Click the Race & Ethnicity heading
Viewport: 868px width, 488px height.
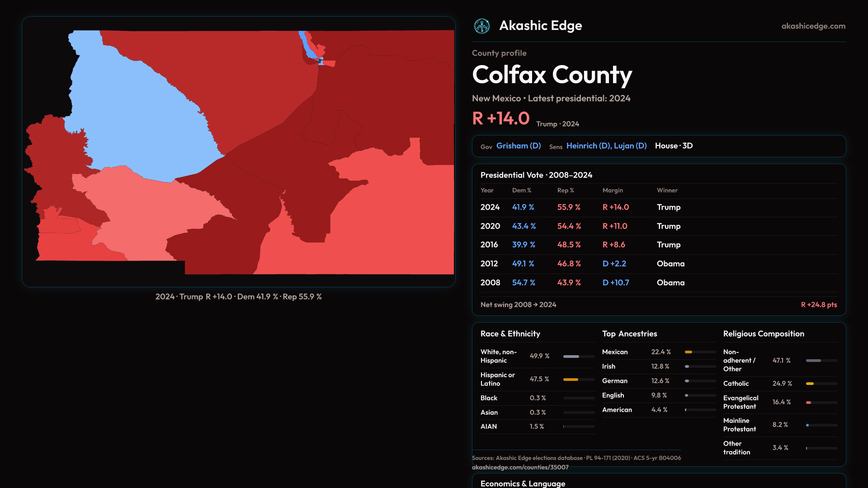(510, 334)
